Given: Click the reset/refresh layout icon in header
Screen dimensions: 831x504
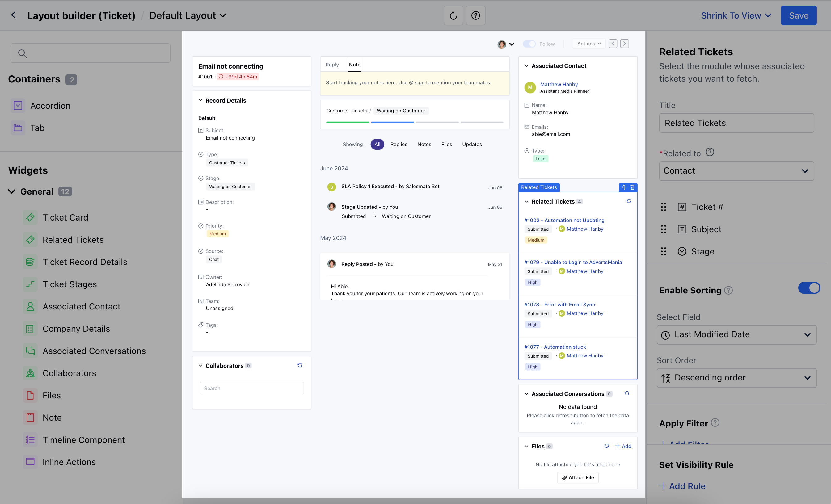Looking at the screenshot, I should click(x=453, y=15).
